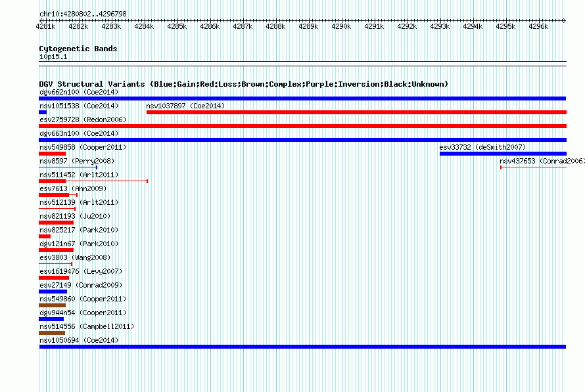Click the nsv1037897 (Coe2014) label

pyautogui.click(x=185, y=106)
